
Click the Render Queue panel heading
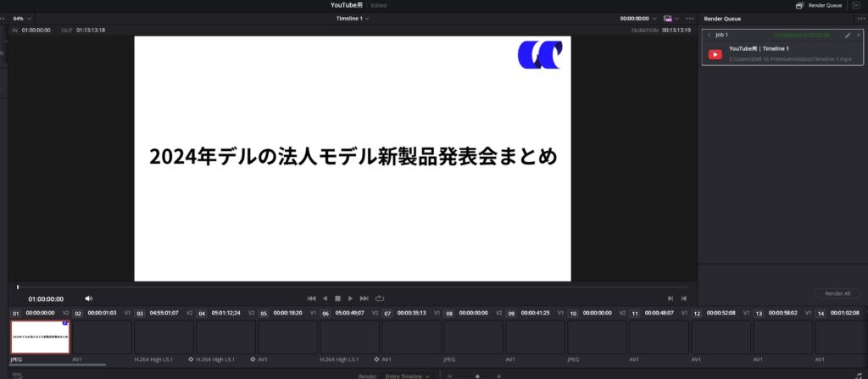point(722,19)
